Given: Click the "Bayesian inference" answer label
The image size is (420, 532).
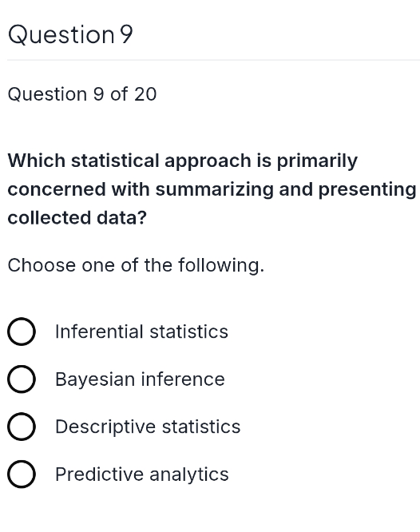Looking at the screenshot, I should pyautogui.click(x=140, y=379).
